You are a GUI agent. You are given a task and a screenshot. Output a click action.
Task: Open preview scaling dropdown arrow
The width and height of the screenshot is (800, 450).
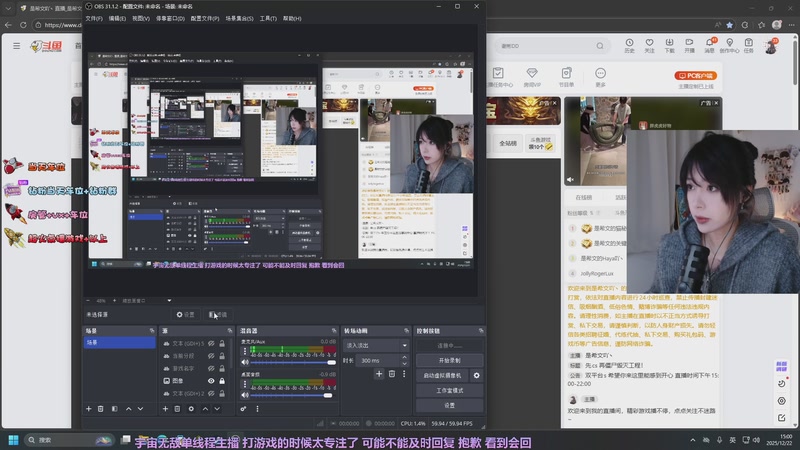coord(169,301)
